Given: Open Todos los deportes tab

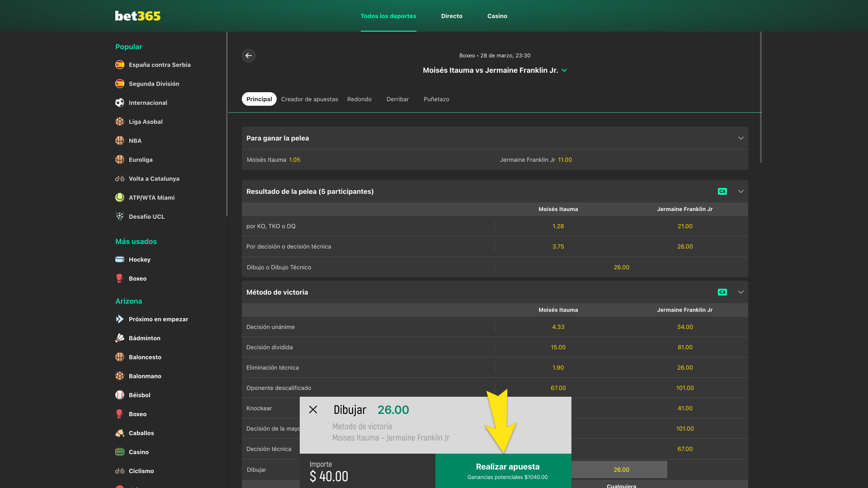Looking at the screenshot, I should tap(388, 16).
